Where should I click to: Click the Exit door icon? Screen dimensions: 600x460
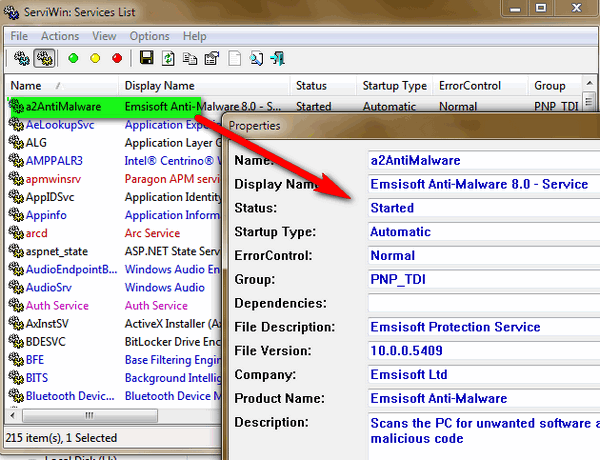pyautogui.click(x=277, y=59)
